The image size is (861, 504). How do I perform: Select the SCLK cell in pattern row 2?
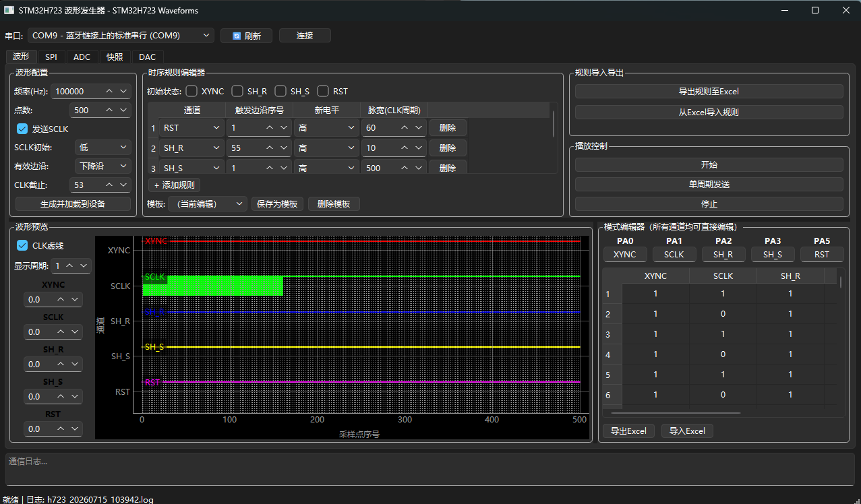[723, 314]
